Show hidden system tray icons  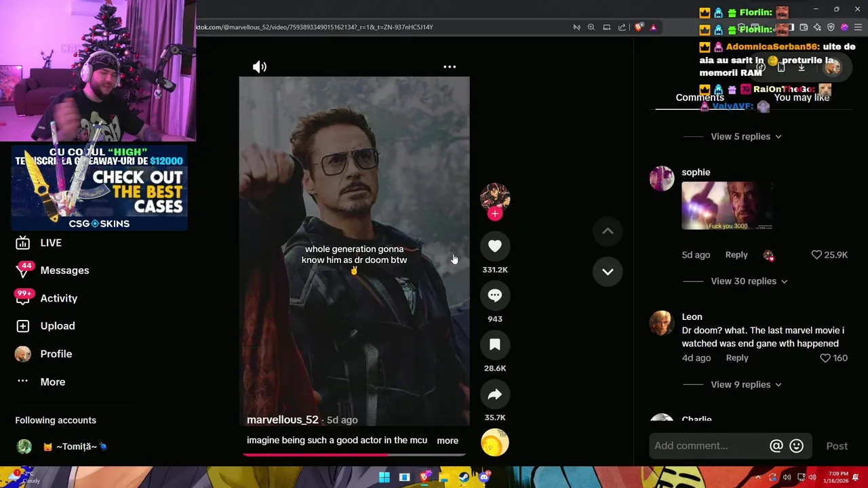coord(758,477)
